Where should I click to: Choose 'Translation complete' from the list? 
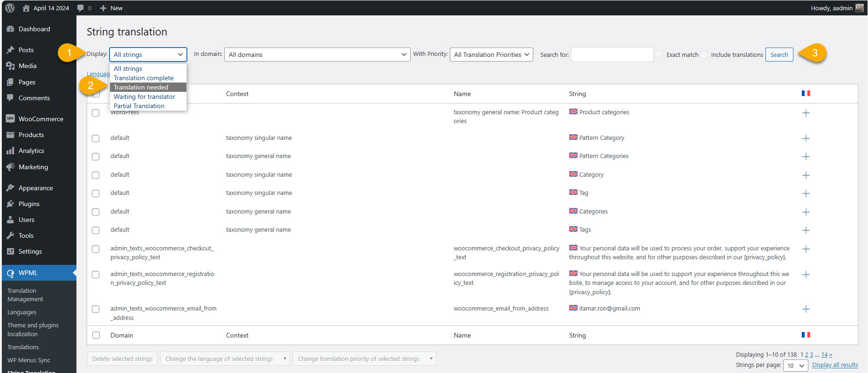click(148, 78)
